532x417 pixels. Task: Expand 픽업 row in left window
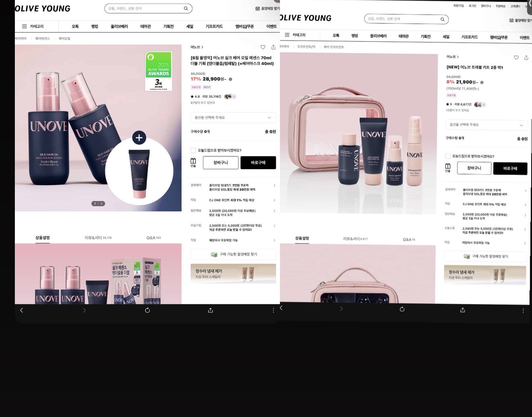pyautogui.click(x=233, y=240)
